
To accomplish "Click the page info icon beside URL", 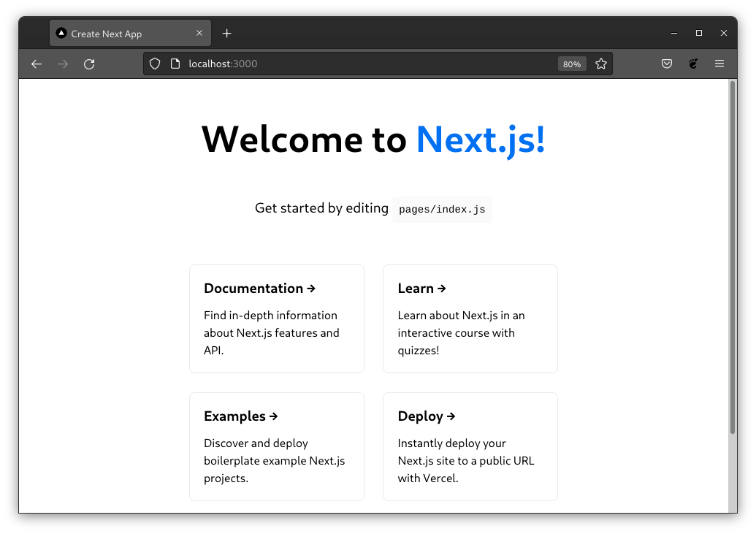I will [175, 64].
